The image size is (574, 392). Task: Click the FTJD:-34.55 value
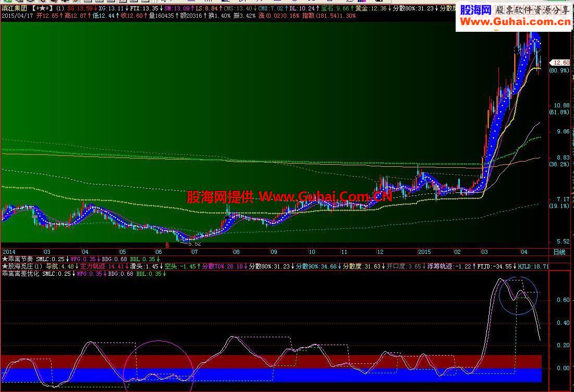494,266
